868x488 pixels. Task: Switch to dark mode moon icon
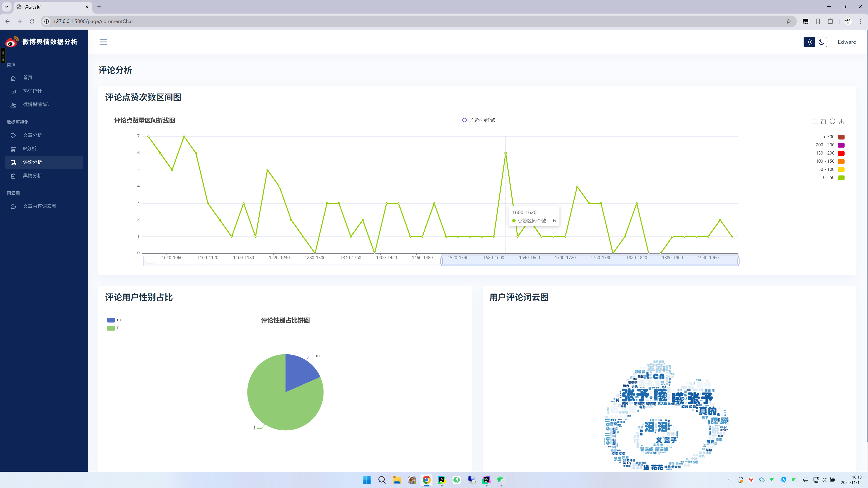pyautogui.click(x=821, y=42)
